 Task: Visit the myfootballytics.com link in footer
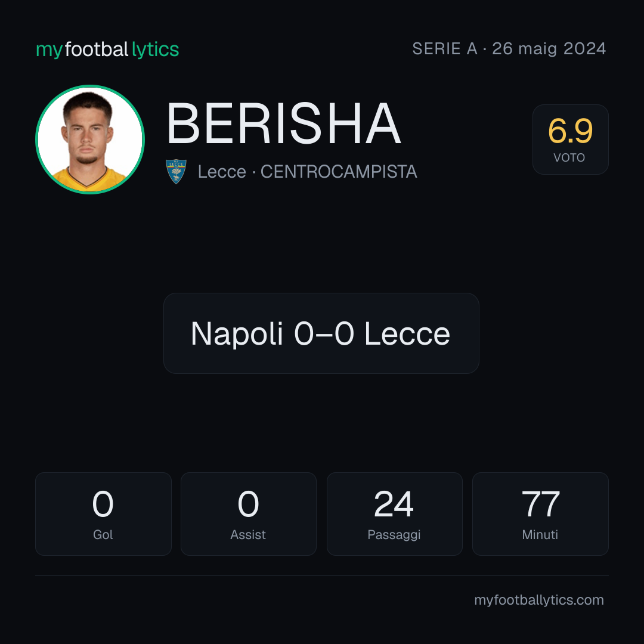pos(539,600)
